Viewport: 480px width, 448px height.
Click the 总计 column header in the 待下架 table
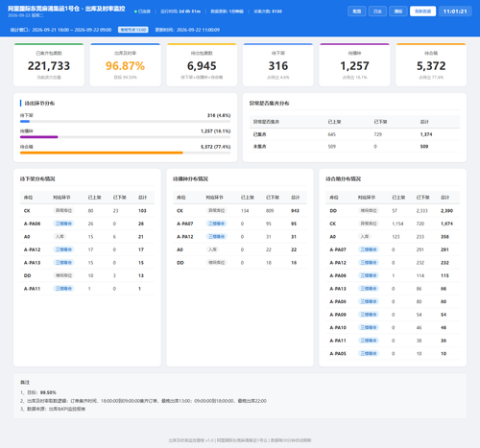coord(142,198)
